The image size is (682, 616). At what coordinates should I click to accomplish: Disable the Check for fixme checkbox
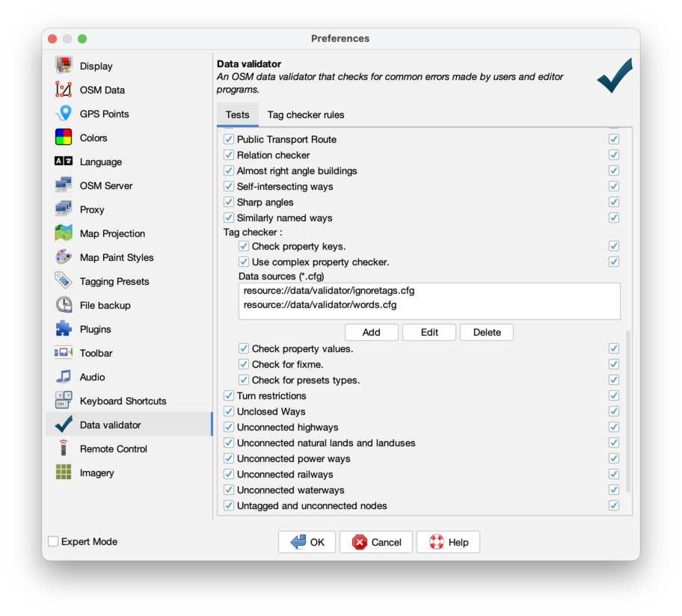tap(244, 364)
